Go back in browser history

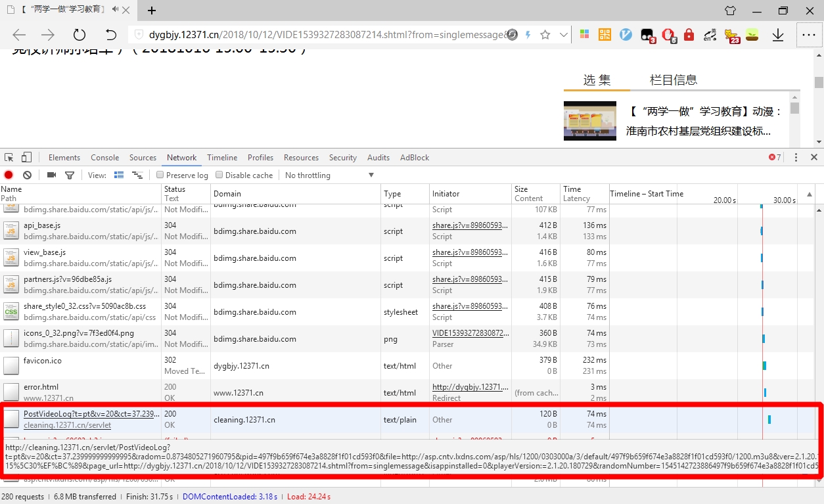(19, 35)
